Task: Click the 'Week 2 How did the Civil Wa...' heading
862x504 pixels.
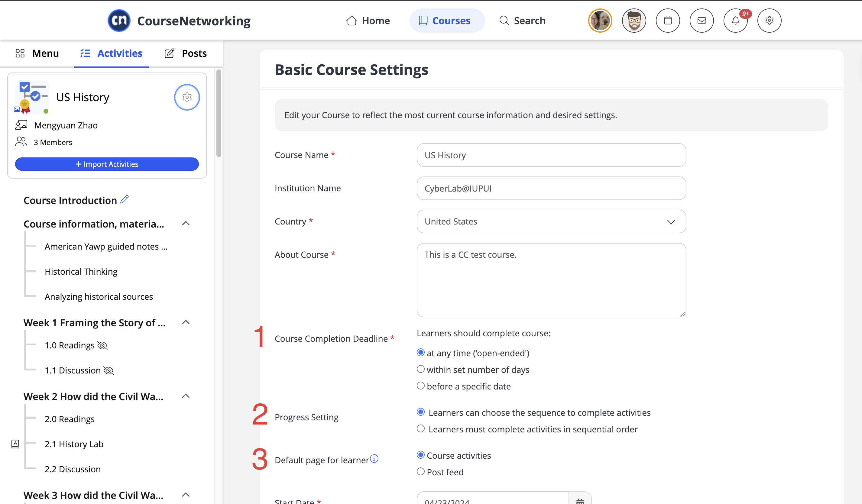Action: (x=93, y=397)
